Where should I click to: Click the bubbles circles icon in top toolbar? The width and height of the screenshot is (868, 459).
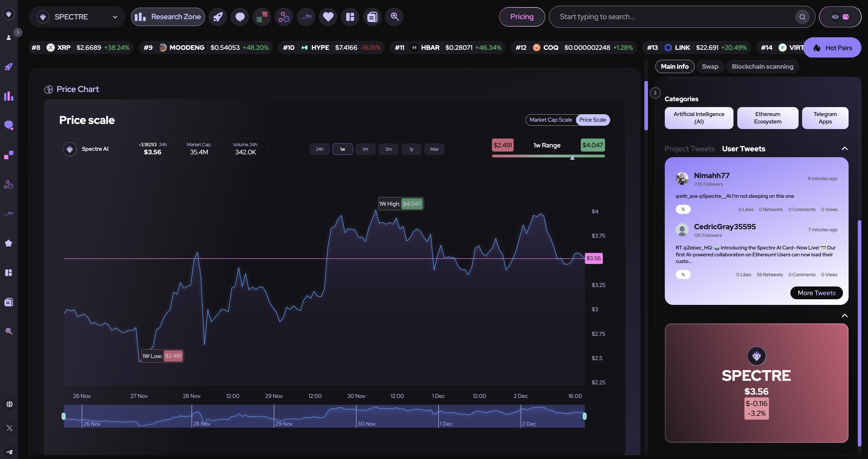point(284,17)
